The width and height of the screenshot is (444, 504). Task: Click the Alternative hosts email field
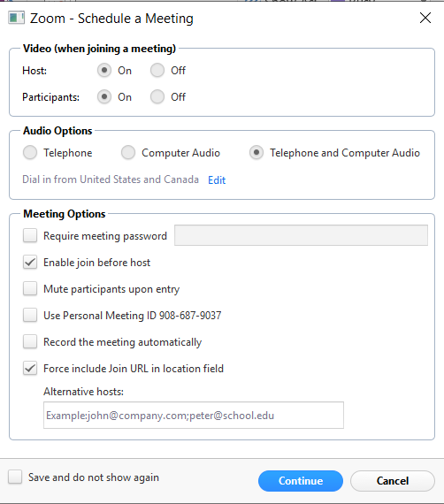(194, 415)
